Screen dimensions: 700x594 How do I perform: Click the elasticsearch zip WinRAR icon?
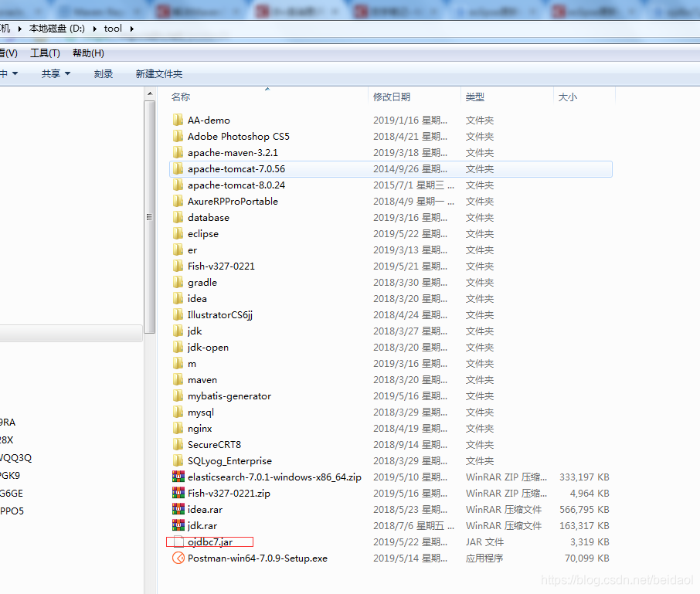point(178,477)
